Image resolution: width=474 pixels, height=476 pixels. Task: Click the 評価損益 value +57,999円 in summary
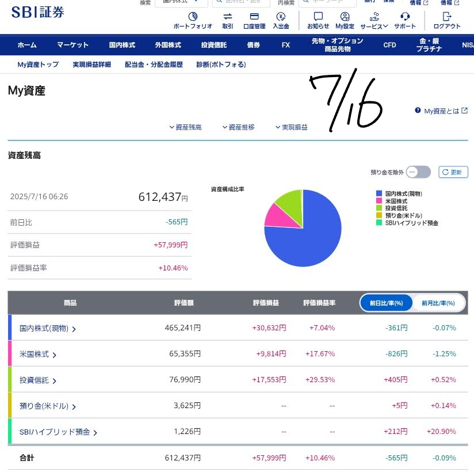tap(170, 245)
